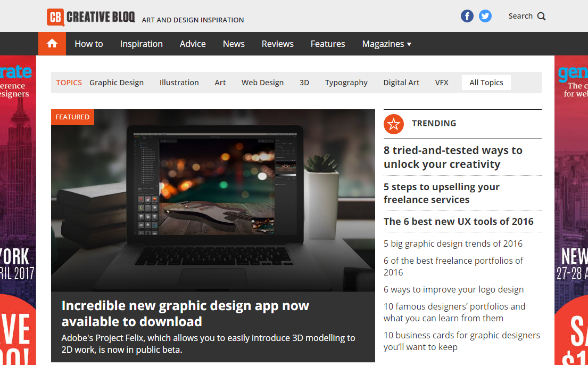Select the Typography topic
588x365 pixels.
click(x=346, y=83)
